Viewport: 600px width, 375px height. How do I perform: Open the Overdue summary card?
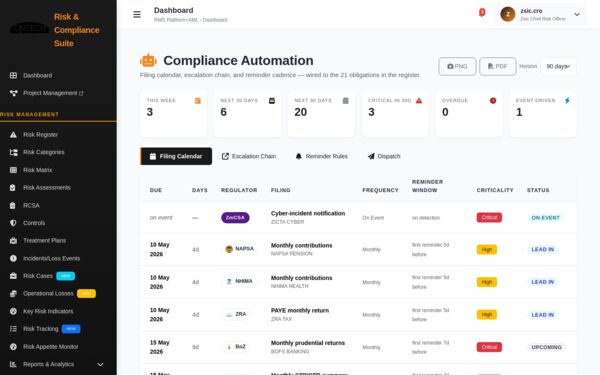pyautogui.click(x=469, y=114)
